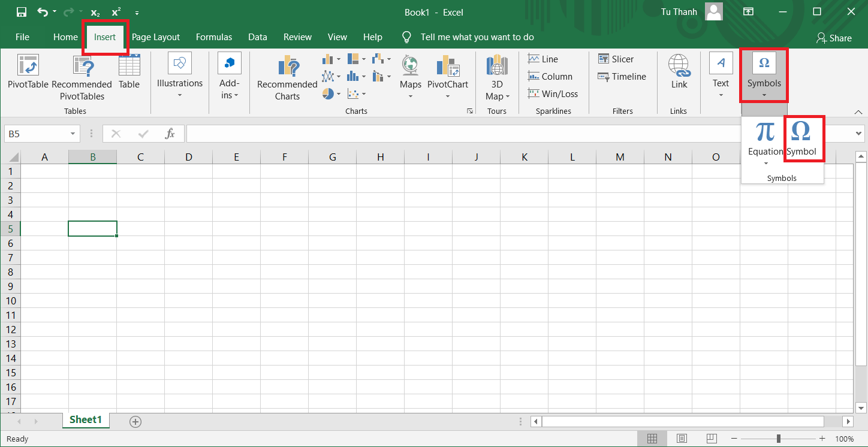The image size is (868, 447).
Task: Open the Pi Equation tool
Action: [x=765, y=132]
